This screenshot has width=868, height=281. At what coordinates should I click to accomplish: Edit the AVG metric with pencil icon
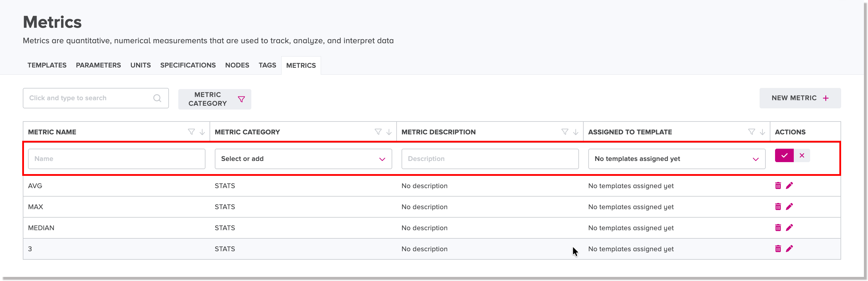(789, 186)
